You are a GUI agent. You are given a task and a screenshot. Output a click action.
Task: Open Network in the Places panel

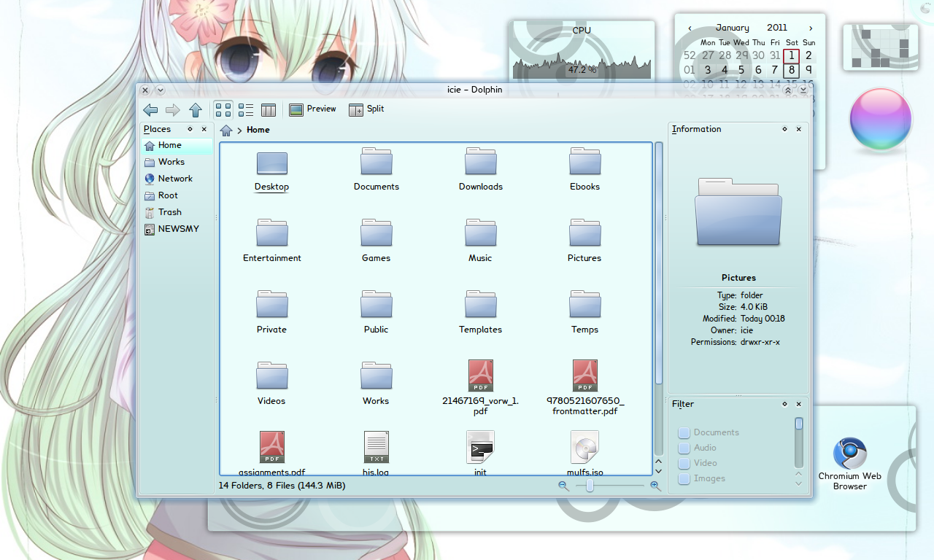pyautogui.click(x=177, y=179)
